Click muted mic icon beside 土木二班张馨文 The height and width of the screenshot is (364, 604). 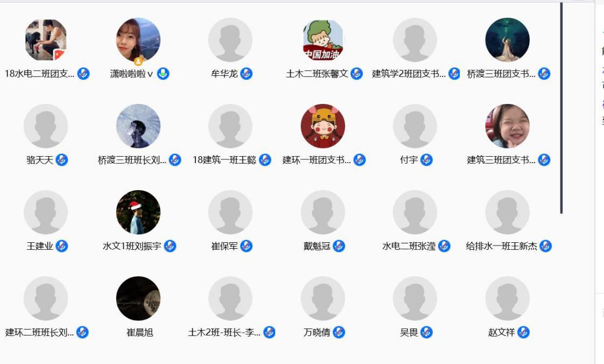click(357, 74)
